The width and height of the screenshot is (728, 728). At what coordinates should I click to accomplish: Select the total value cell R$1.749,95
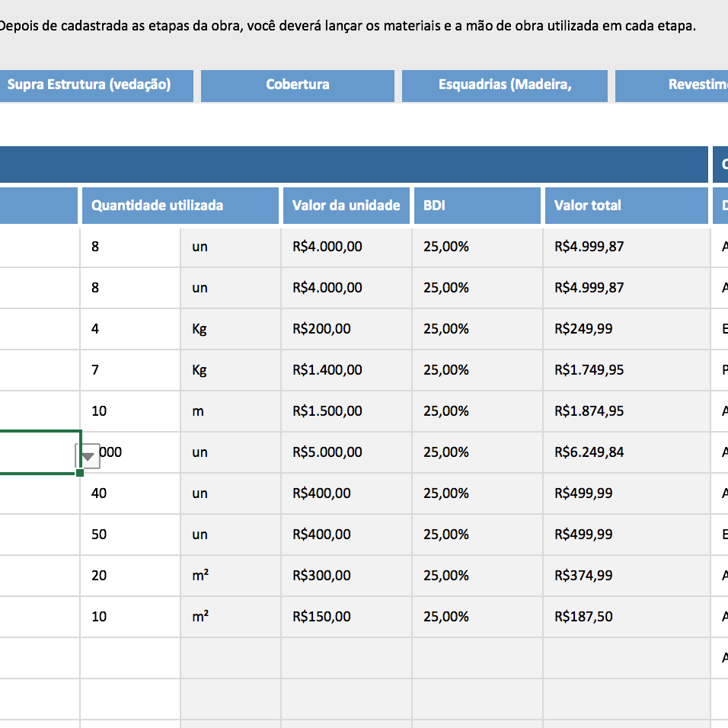click(x=626, y=370)
